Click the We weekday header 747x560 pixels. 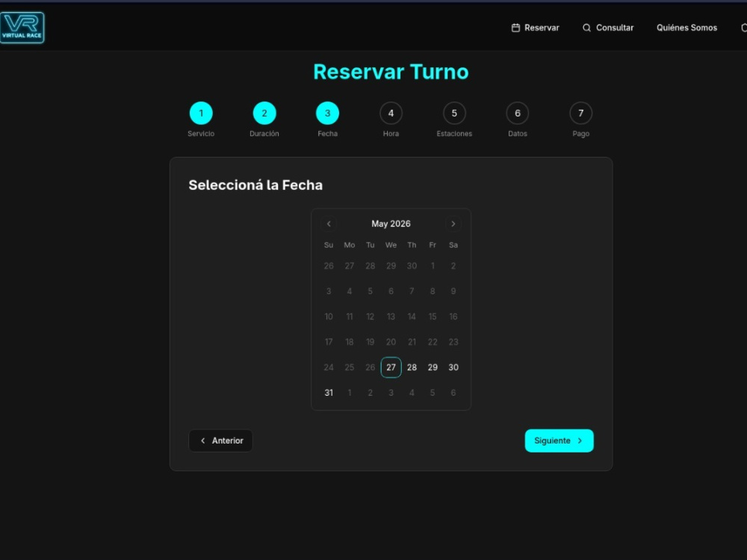coord(391,245)
